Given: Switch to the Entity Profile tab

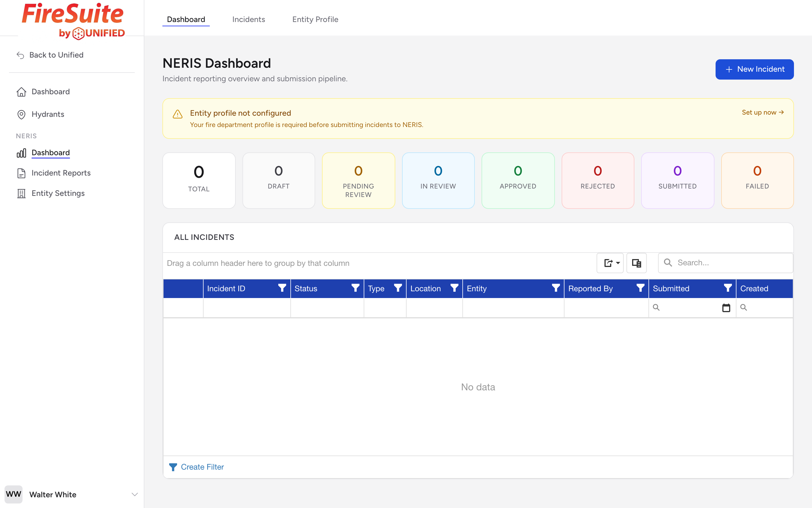Looking at the screenshot, I should (315, 19).
